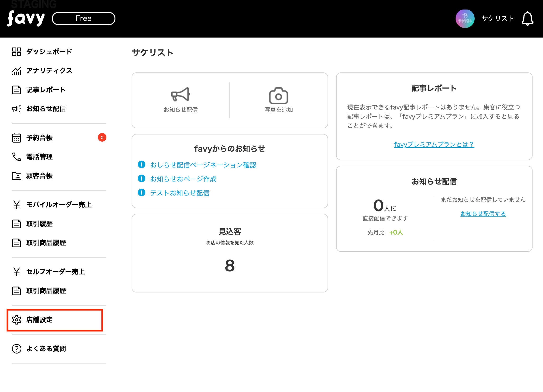Image resolution: width=543 pixels, height=392 pixels.
Task: Click the サケリスト profile avatar
Action: [x=465, y=19]
